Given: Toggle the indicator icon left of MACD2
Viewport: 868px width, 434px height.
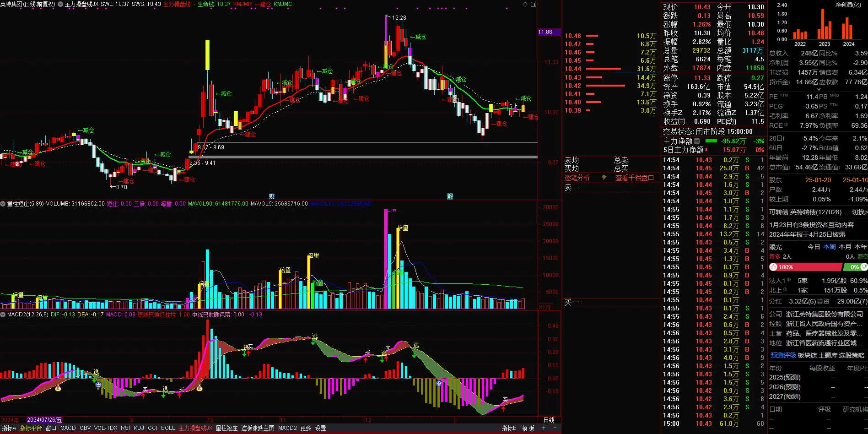Looking at the screenshot, I should [x=3, y=315].
